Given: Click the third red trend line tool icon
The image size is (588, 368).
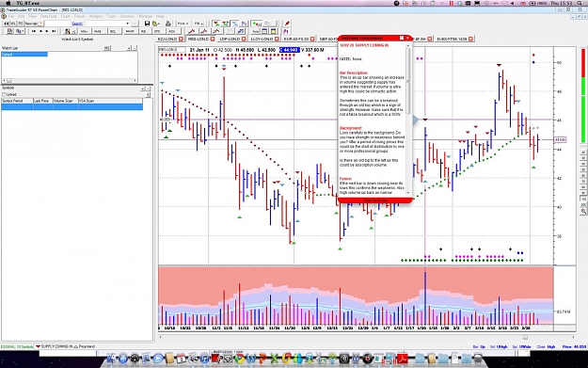Looking at the screenshot, I should pos(216,31).
